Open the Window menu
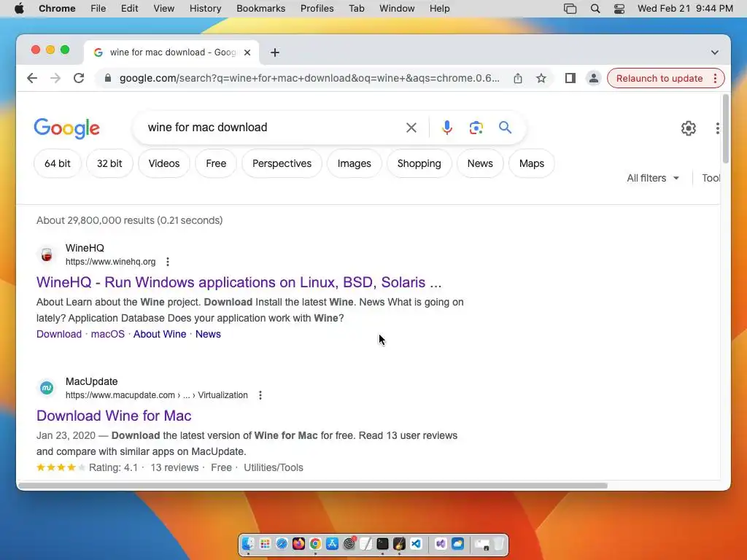Viewport: 747px width, 560px height. [397, 9]
